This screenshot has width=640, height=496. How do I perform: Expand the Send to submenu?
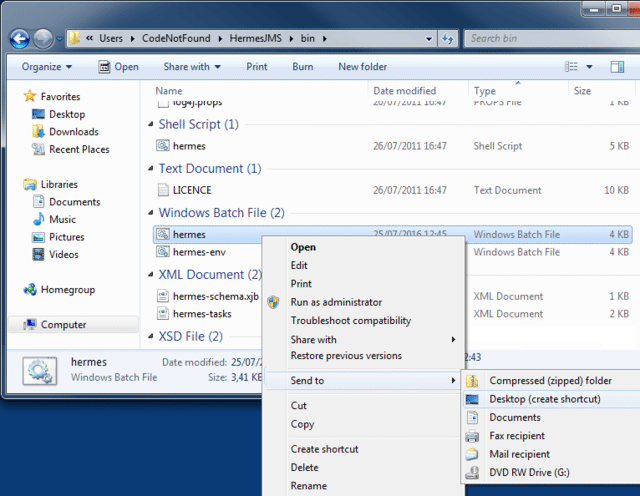pyautogui.click(x=362, y=380)
